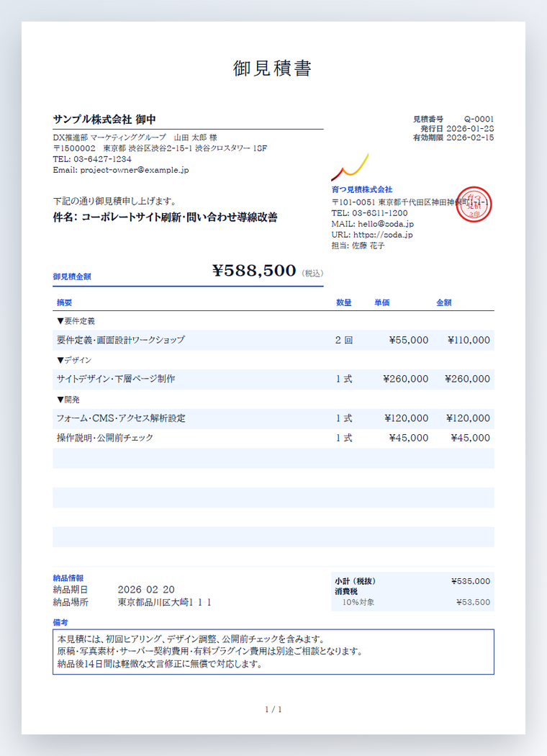Click the 納品期日 label
The image size is (547, 756).
click(71, 590)
